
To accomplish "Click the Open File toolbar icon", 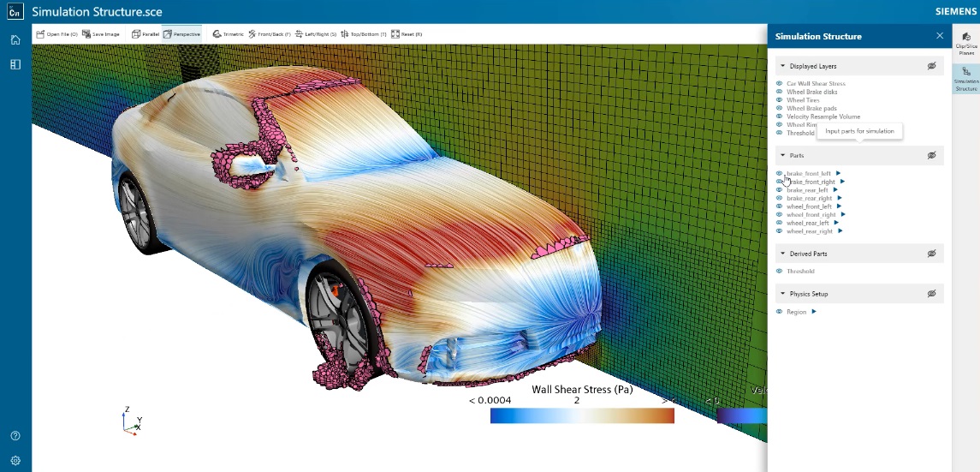I will (x=40, y=34).
